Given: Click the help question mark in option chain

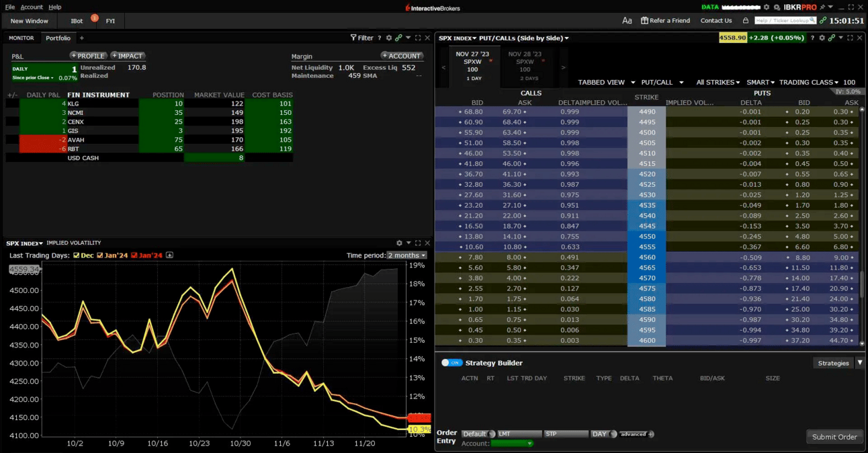Looking at the screenshot, I should (812, 38).
